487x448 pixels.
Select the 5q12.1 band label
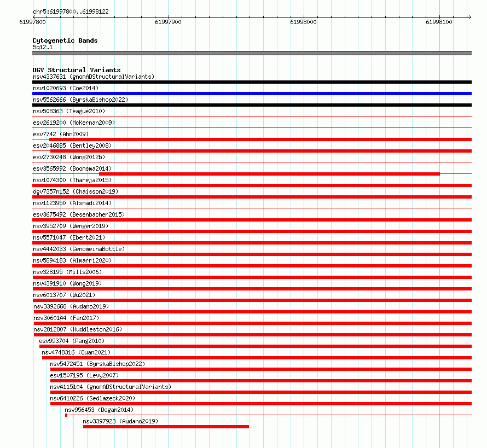(x=43, y=47)
